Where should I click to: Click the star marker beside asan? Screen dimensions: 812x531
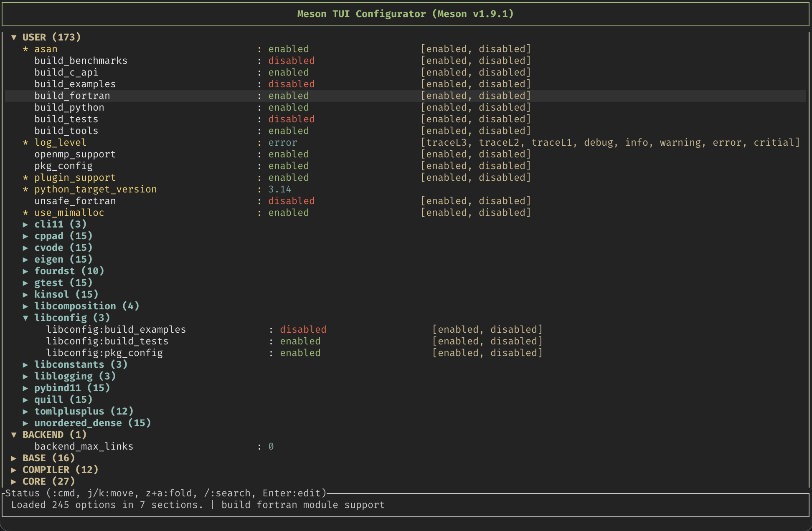(25, 49)
